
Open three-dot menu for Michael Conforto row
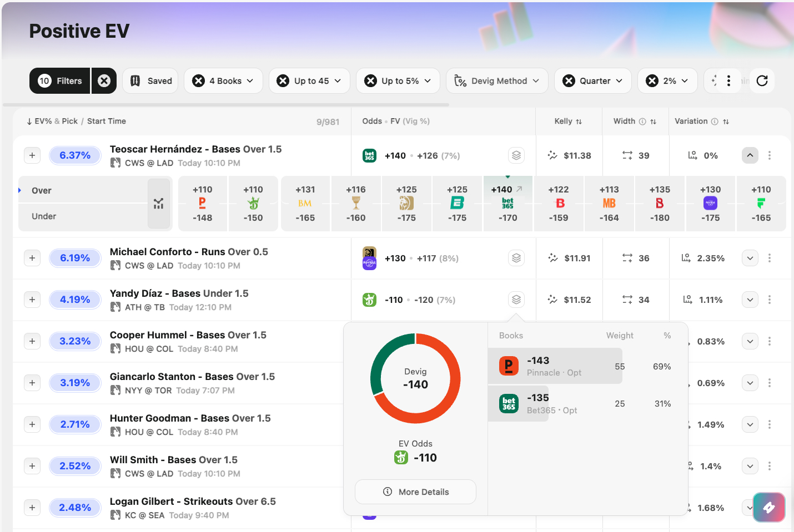pyautogui.click(x=770, y=258)
